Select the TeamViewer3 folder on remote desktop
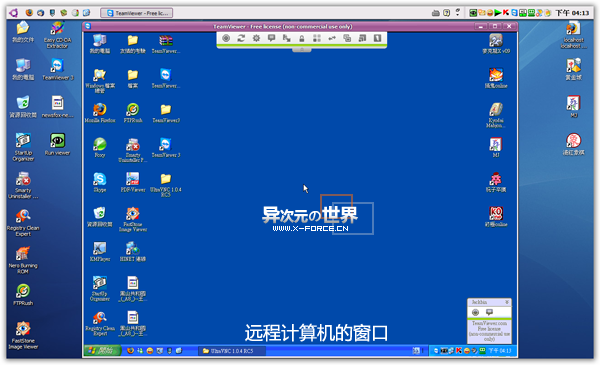The height and width of the screenshot is (365, 600). coord(166,112)
